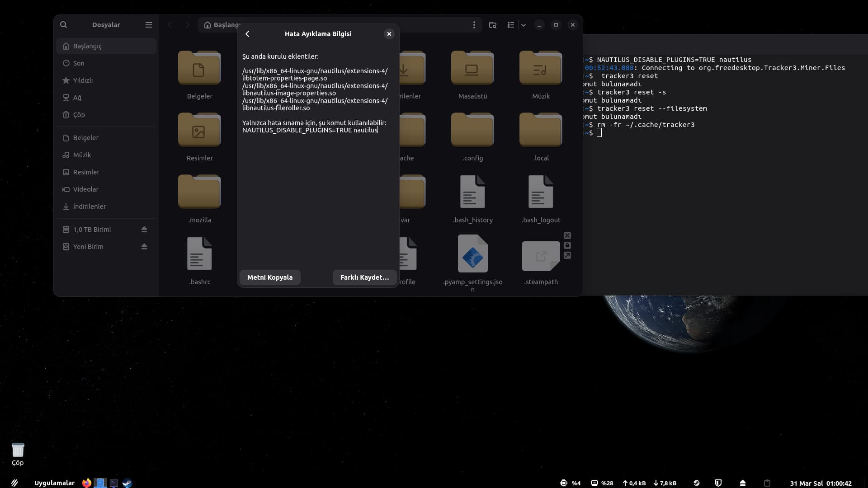Open the Çöp trash icon on desktop

point(18,450)
